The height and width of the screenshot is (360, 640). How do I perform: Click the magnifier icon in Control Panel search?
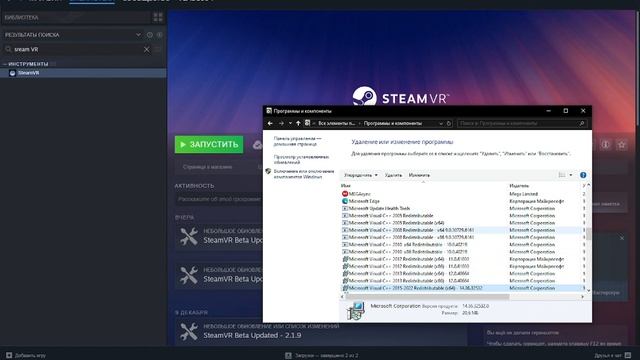[x=582, y=123]
